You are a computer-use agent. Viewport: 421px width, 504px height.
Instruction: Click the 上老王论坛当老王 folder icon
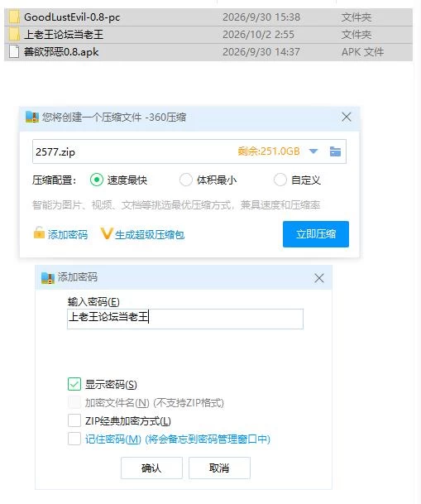14,35
